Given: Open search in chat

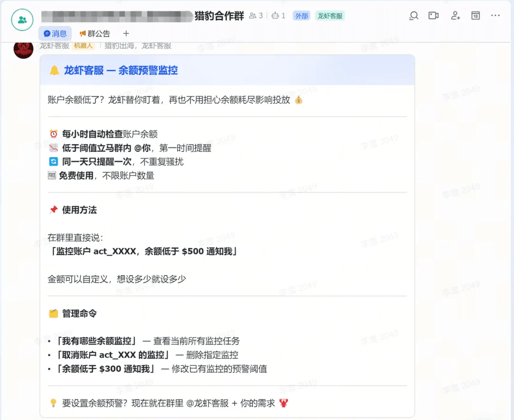Looking at the screenshot, I should coord(414,15).
